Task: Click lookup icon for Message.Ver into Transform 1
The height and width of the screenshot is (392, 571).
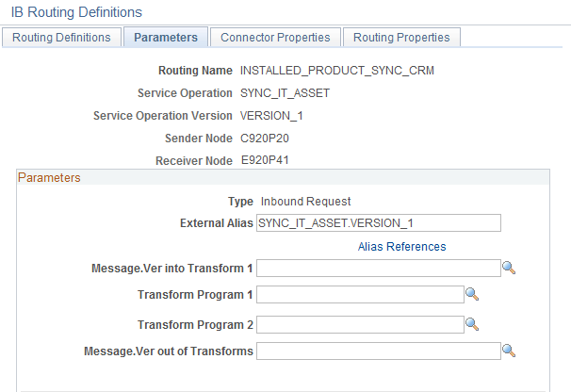Action: pos(509,269)
